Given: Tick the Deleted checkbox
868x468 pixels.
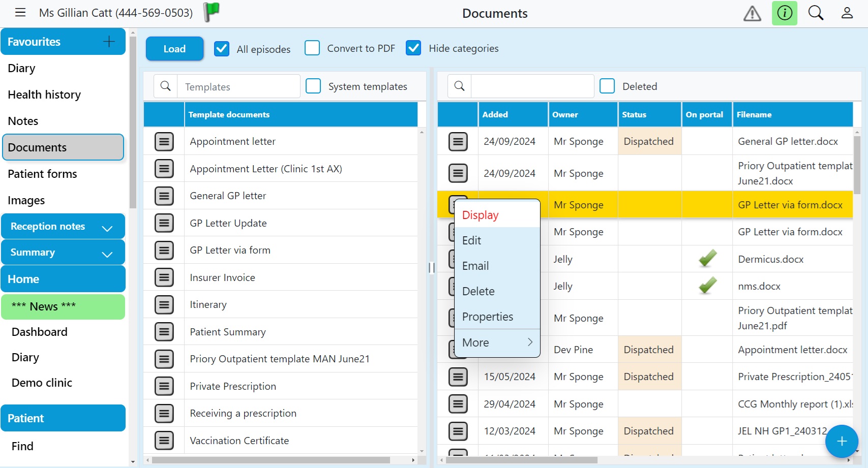Looking at the screenshot, I should coord(607,86).
